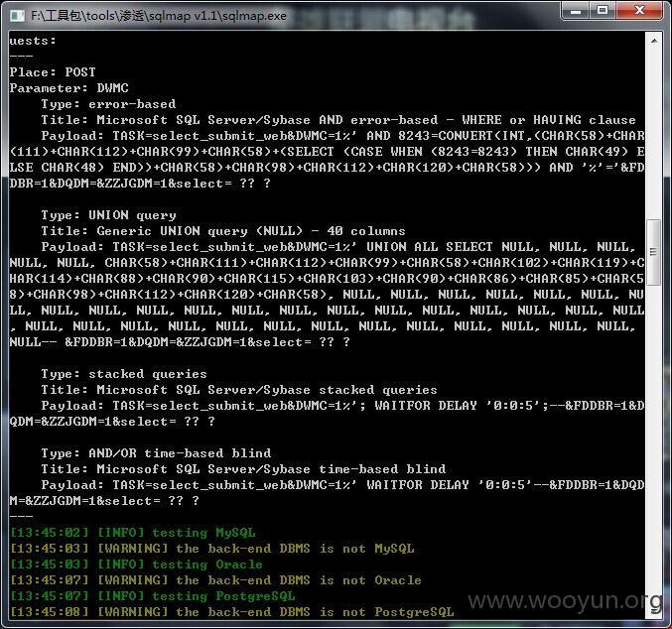Click the '[INFO] testing Oracle' log line
Image resolution: width=672 pixels, height=629 pixels.
coord(136,565)
